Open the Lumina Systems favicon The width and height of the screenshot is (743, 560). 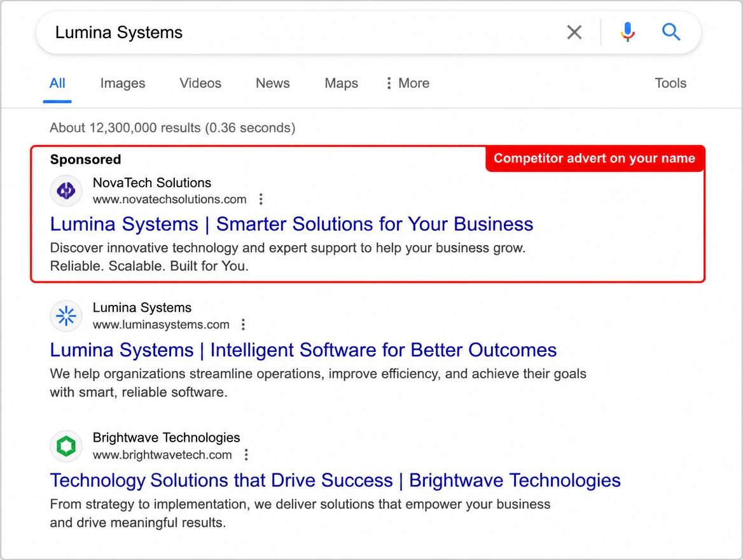tap(66, 316)
